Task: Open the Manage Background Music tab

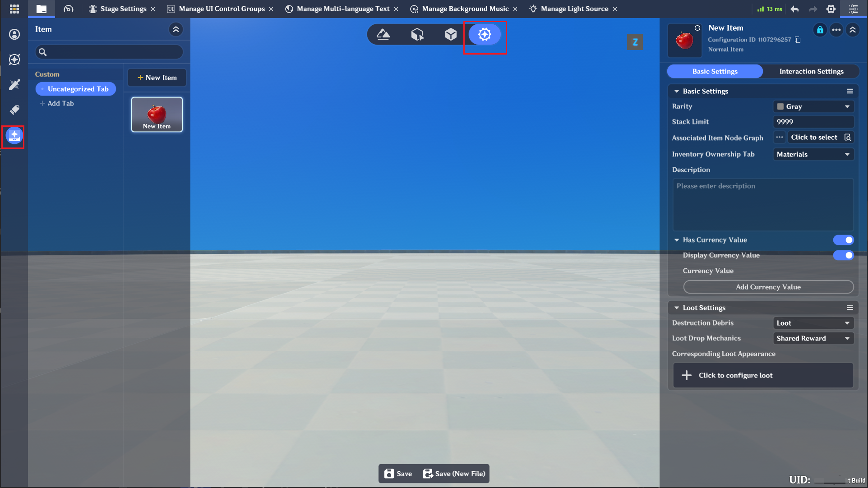Action: point(465,9)
